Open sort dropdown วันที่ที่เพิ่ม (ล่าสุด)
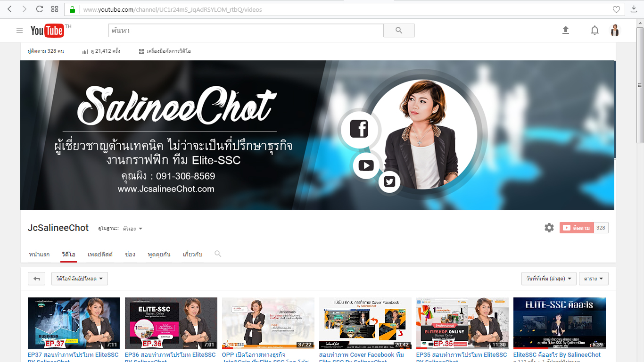644x362 pixels. tap(549, 279)
